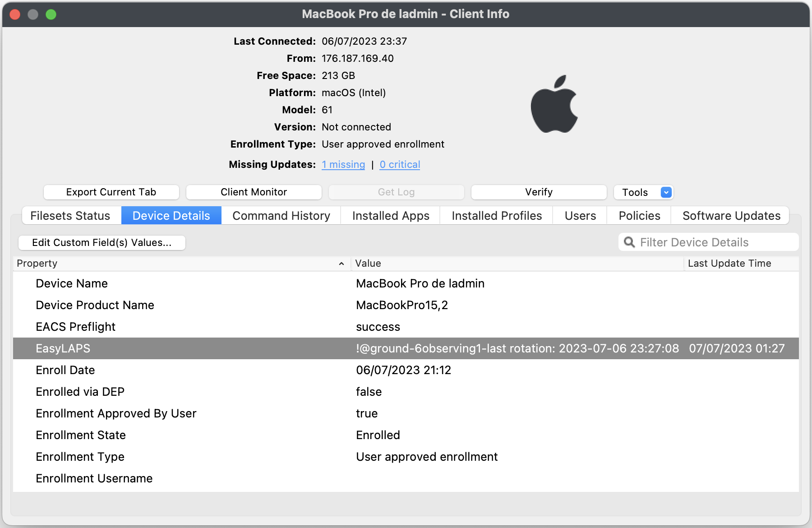Image resolution: width=812 pixels, height=528 pixels.
Task: Click the Last Connected date value
Action: pos(364,42)
